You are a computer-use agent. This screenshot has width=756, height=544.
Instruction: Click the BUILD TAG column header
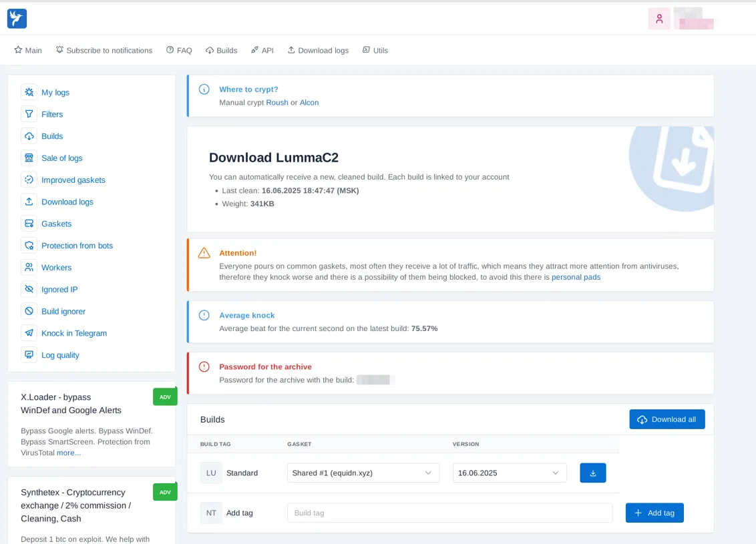click(216, 445)
